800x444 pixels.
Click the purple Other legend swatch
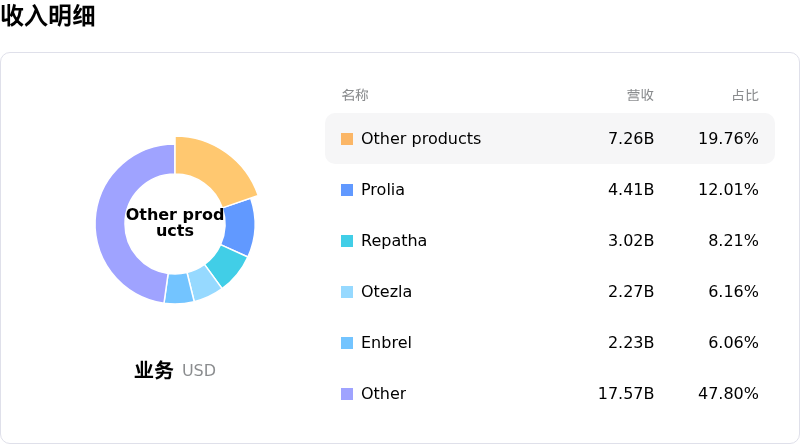(x=347, y=394)
